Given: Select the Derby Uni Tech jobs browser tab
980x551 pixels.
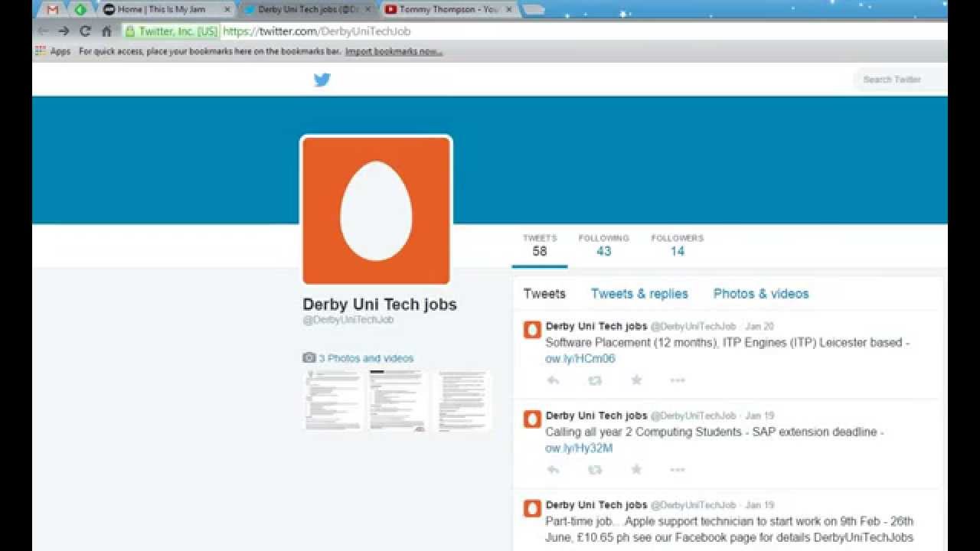Looking at the screenshot, I should pos(306,10).
